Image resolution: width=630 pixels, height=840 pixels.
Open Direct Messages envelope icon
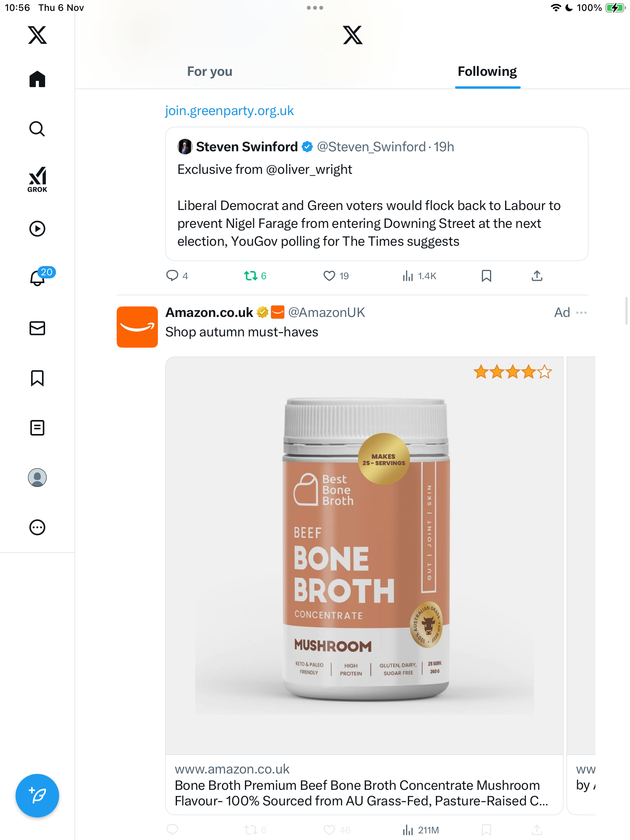tap(37, 328)
